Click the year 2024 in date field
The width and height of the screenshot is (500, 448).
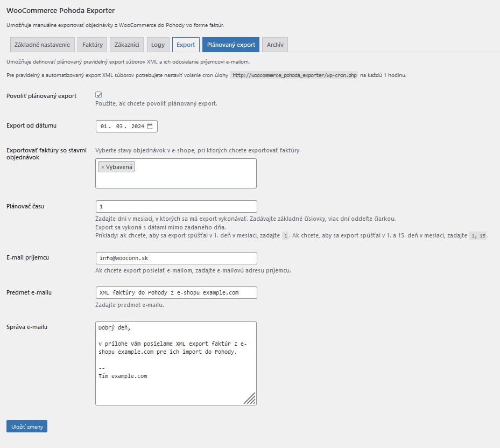click(x=138, y=127)
